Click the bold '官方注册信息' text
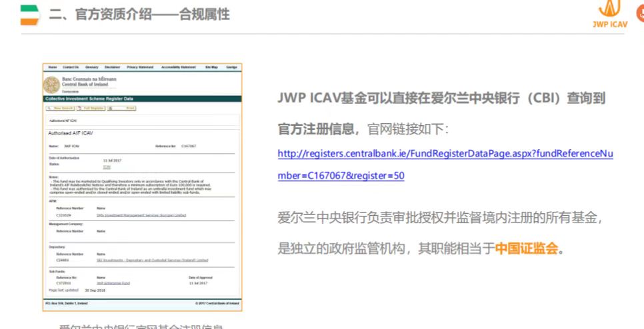 [316, 129]
